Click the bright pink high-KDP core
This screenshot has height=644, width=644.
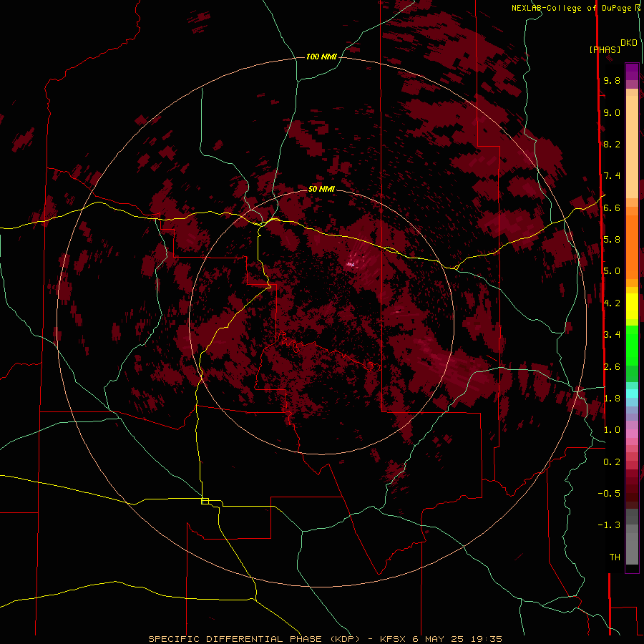click(x=351, y=265)
